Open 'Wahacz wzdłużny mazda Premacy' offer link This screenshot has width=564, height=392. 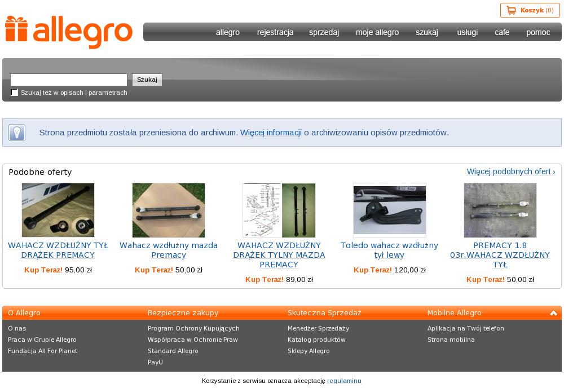click(169, 250)
